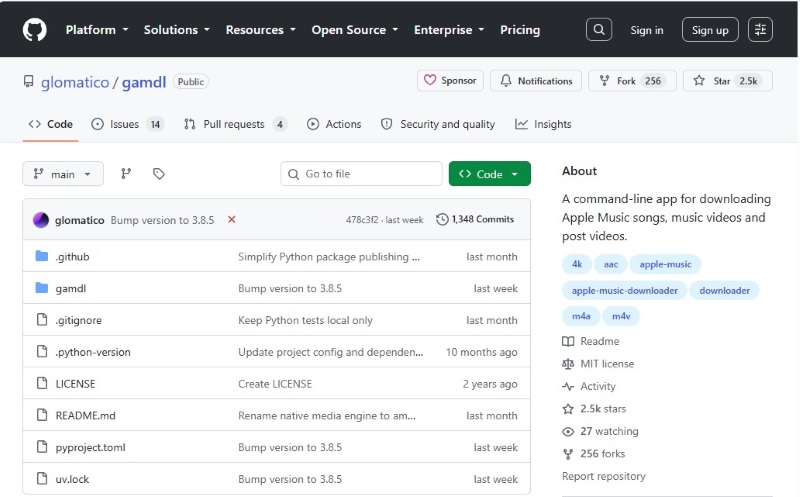Open the MIT license link

598,363
